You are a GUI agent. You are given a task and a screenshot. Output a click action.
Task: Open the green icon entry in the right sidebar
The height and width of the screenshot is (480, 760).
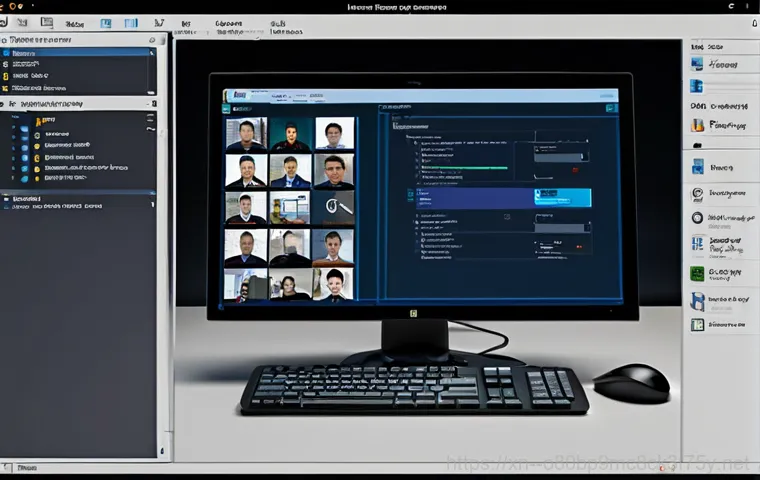pos(697,273)
